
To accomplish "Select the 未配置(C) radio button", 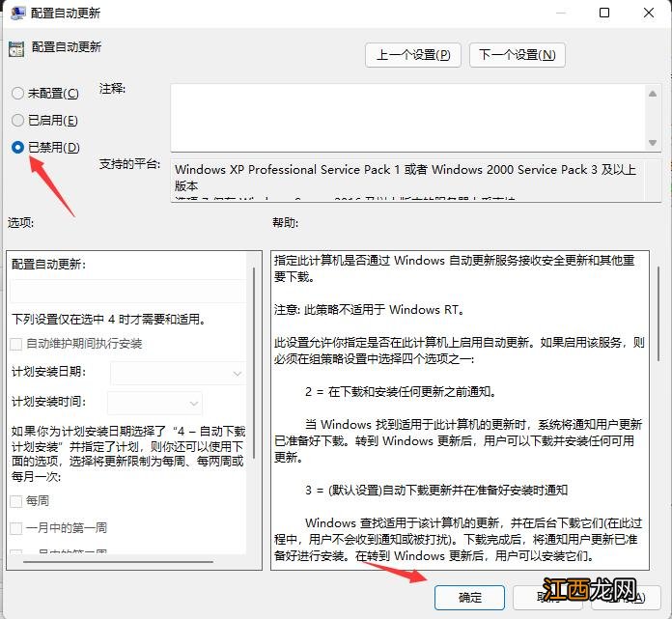I will (17, 93).
